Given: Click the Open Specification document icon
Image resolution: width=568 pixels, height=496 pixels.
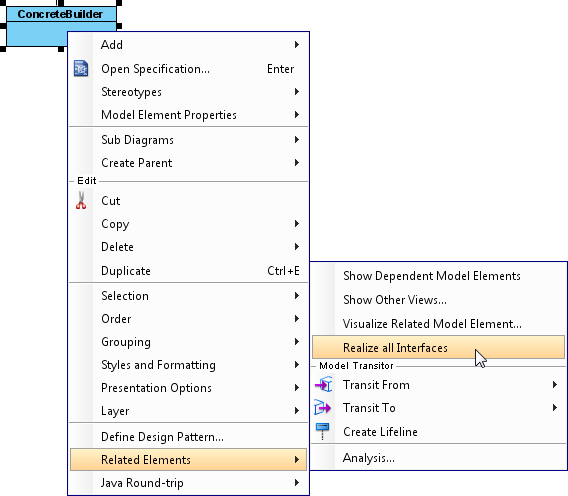Looking at the screenshot, I should tap(81, 68).
